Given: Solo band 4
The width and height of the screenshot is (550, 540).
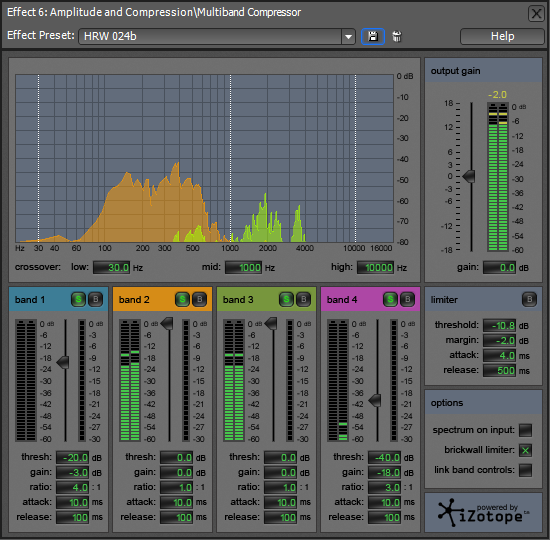Looking at the screenshot, I should [x=390, y=299].
